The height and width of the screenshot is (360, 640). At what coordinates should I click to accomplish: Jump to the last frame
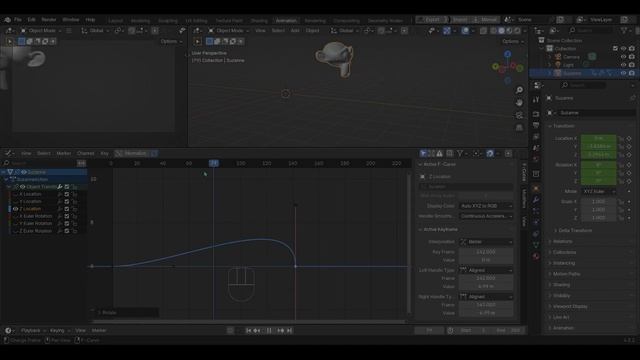(x=289, y=331)
